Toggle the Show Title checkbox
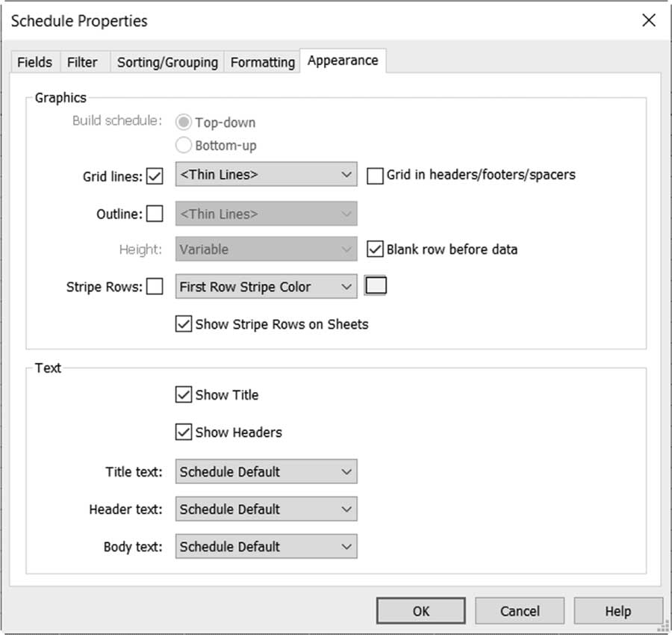This screenshot has width=672, height=635. point(184,394)
